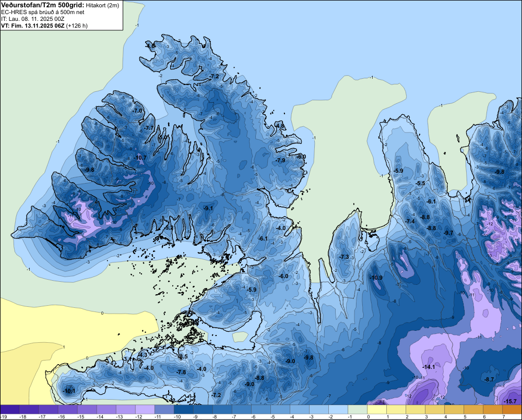The height and width of the screenshot is (420, 522).
Task: Click the -7.3 temperature label
Action: coord(344,257)
